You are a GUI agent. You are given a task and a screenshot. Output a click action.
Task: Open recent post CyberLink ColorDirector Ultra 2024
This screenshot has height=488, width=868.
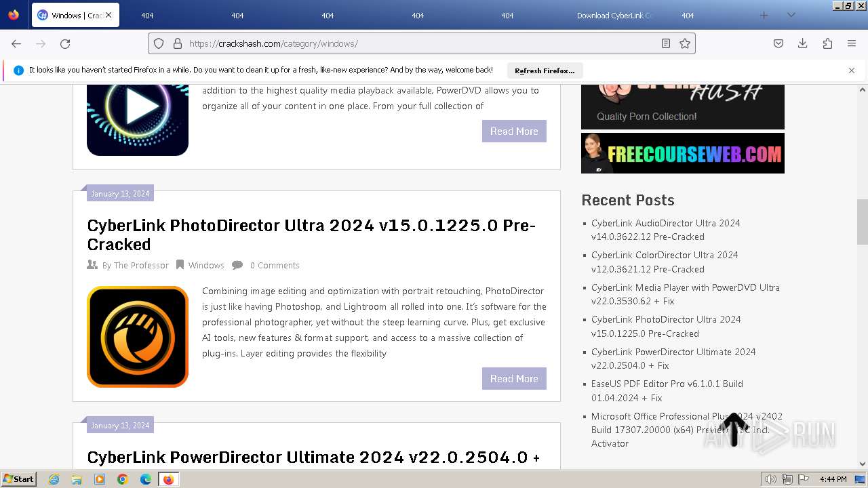pyautogui.click(x=665, y=262)
